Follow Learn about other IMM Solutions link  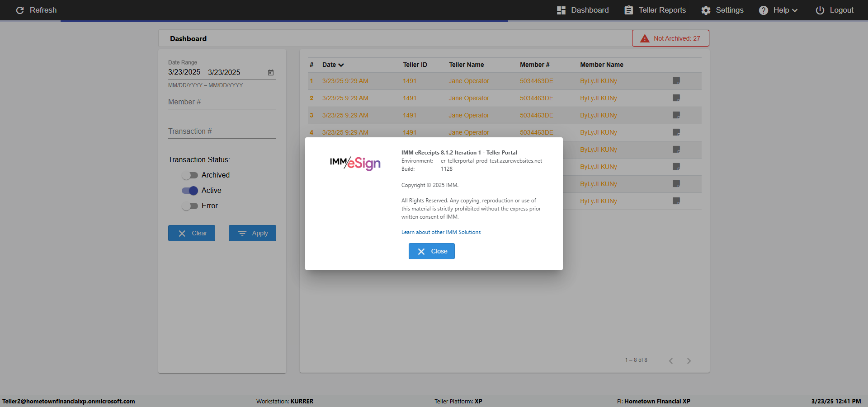pos(441,232)
